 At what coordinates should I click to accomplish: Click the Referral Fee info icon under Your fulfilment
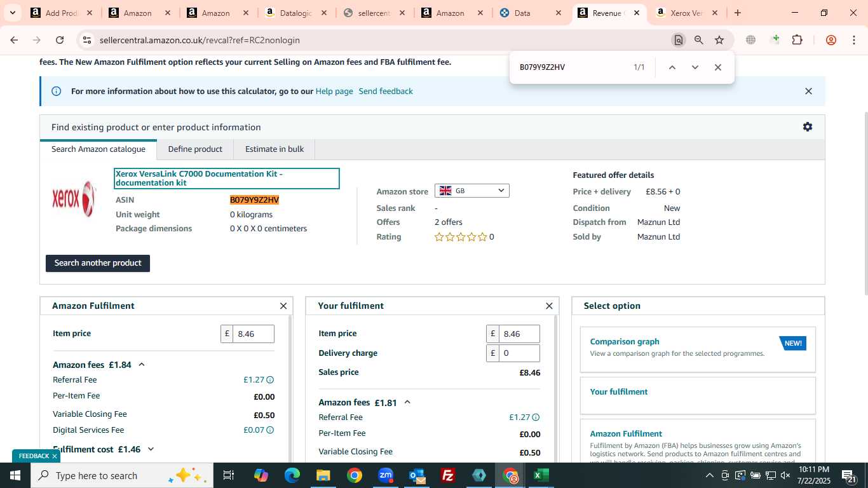pos(536,417)
